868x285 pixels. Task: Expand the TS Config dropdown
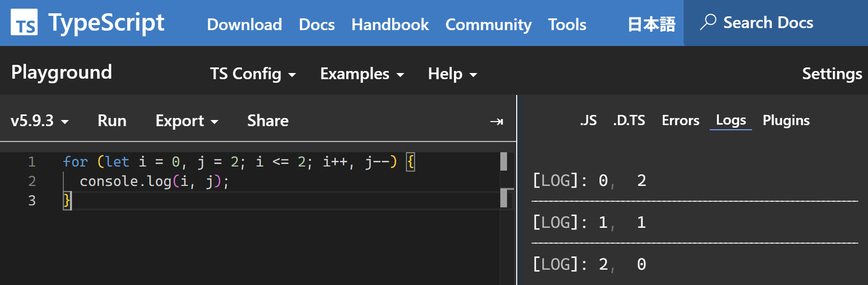pyautogui.click(x=253, y=74)
